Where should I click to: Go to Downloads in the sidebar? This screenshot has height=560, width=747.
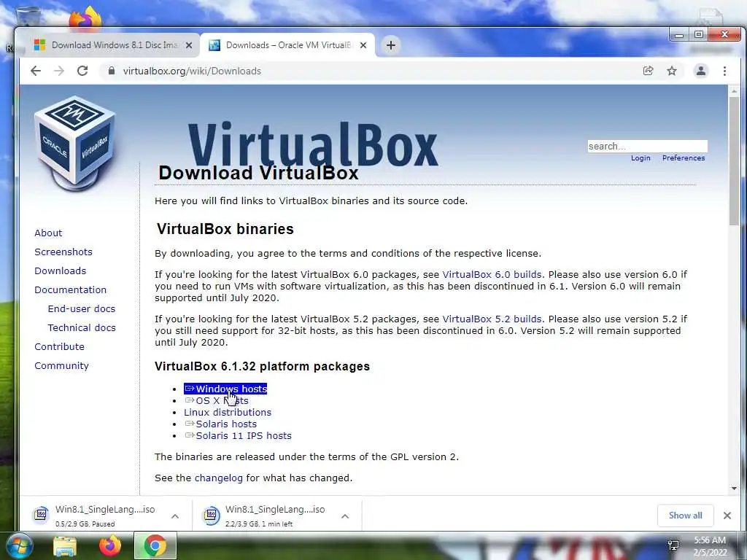pos(60,271)
